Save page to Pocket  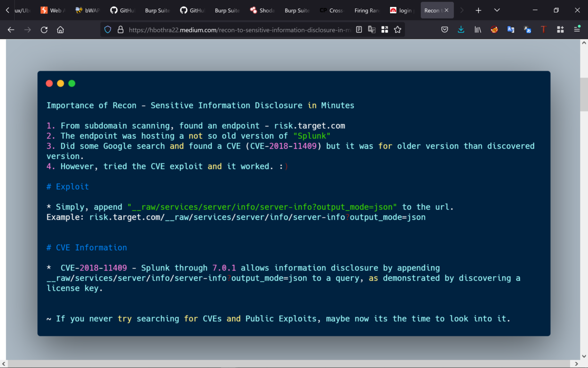click(444, 30)
